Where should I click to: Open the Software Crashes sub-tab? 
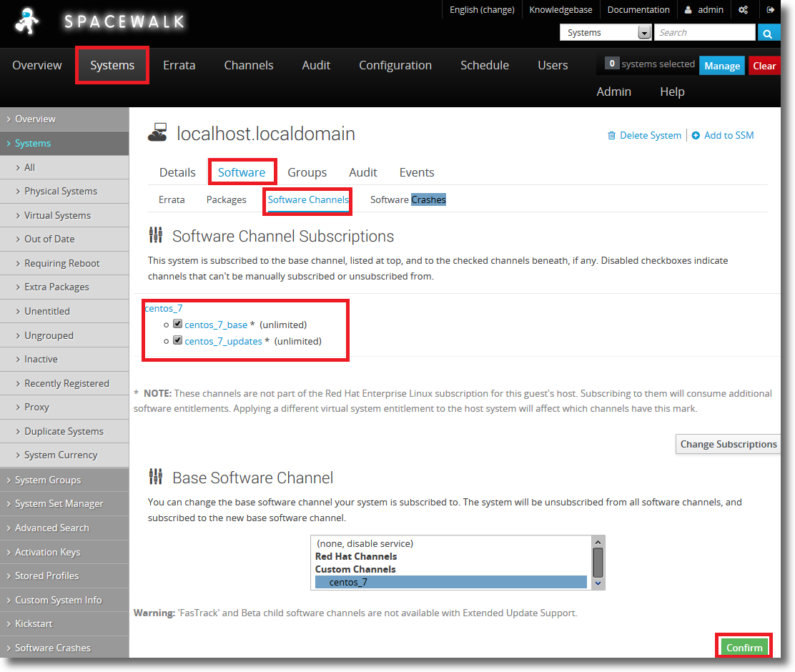(x=408, y=200)
